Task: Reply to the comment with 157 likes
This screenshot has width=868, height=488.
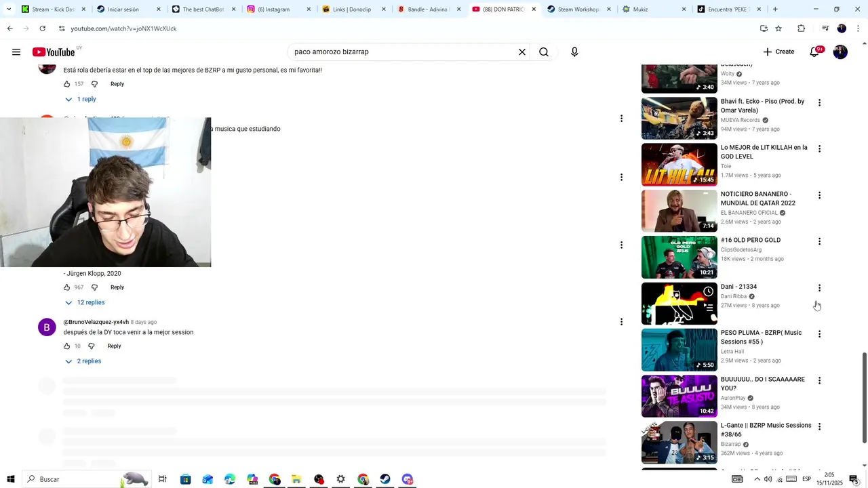Action: point(117,84)
